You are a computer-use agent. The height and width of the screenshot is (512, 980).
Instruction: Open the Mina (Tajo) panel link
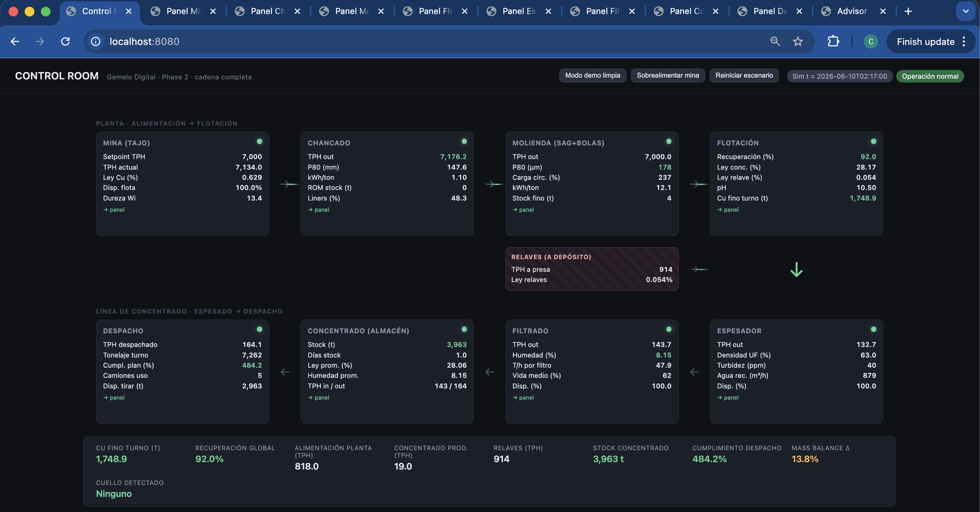point(114,209)
